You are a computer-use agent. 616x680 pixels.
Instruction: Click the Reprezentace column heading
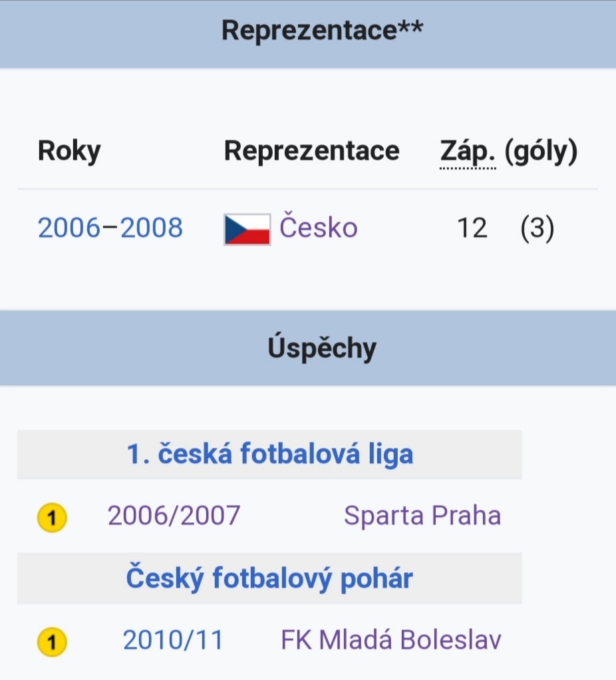[x=312, y=151]
